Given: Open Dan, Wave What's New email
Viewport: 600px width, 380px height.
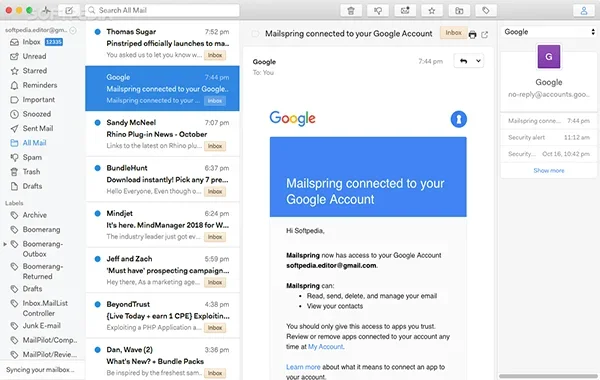Looking at the screenshot, I should 162,360.
